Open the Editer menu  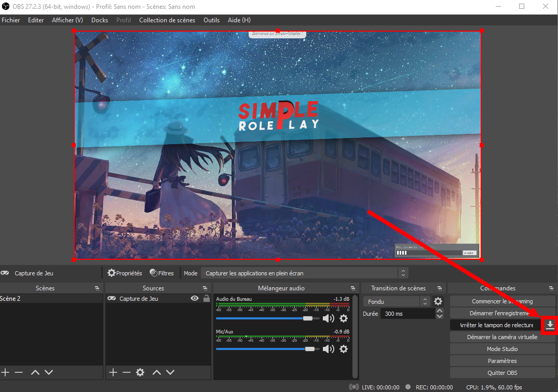pos(36,20)
